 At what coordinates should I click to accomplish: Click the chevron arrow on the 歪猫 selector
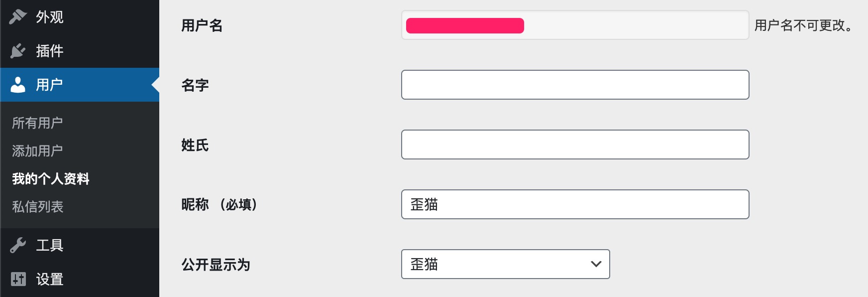tap(595, 264)
